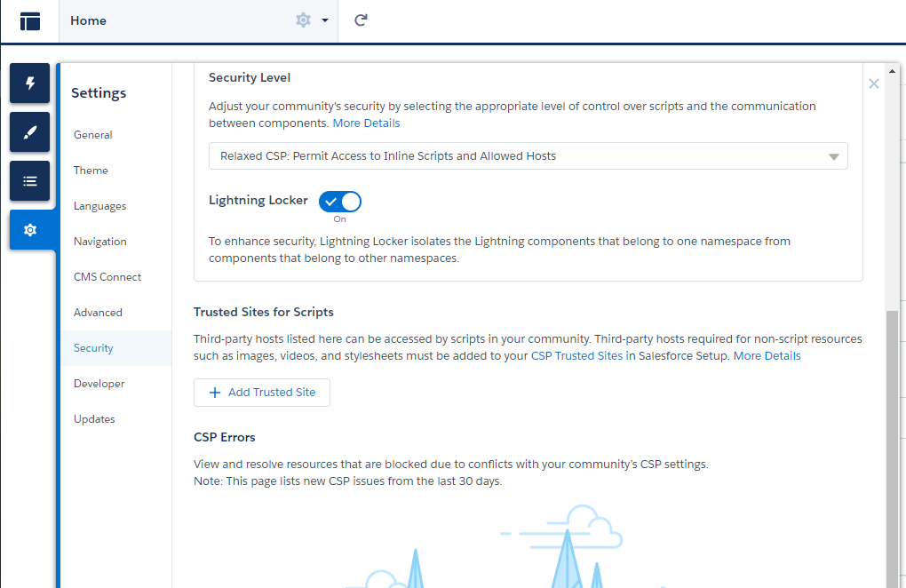Open the Page Structure list panel
Viewport: 906px width, 588px height.
point(30,180)
